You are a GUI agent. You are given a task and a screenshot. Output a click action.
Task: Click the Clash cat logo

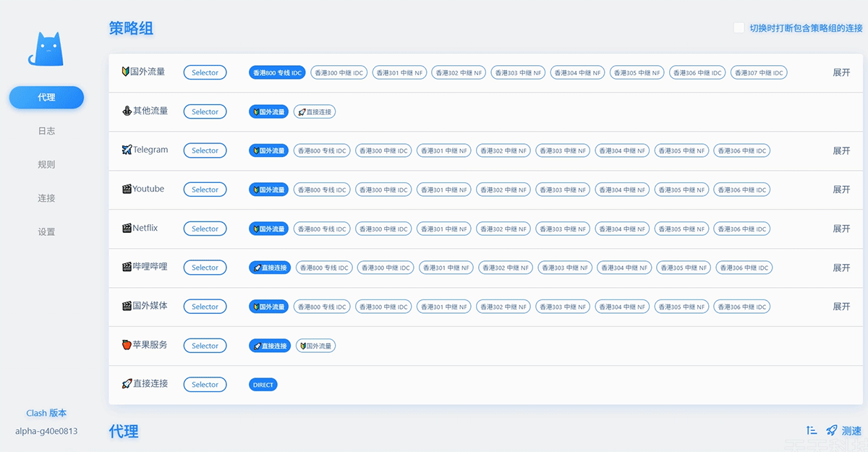46,49
